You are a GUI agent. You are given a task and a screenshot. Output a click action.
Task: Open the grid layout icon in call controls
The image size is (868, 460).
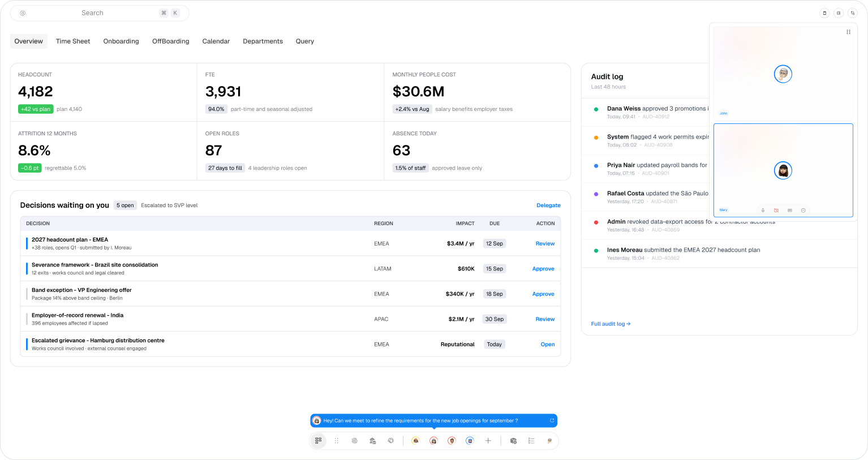click(790, 210)
